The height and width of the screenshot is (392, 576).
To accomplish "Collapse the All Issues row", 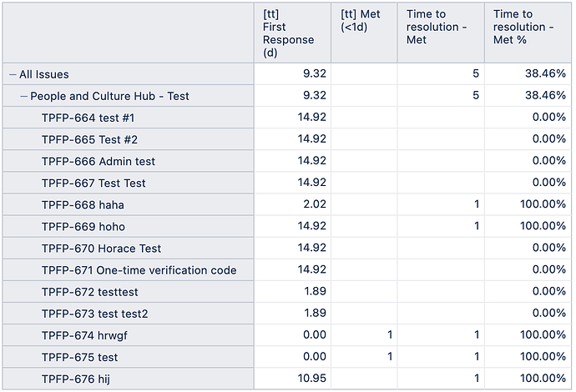I will point(13,74).
